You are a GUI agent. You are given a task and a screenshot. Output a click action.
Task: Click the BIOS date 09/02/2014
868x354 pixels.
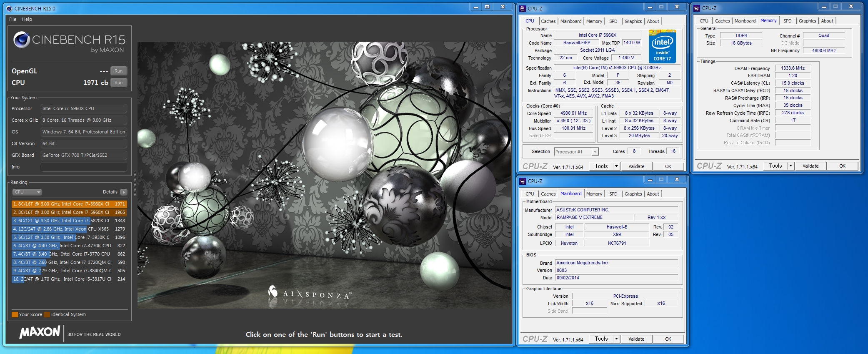pyautogui.click(x=617, y=278)
